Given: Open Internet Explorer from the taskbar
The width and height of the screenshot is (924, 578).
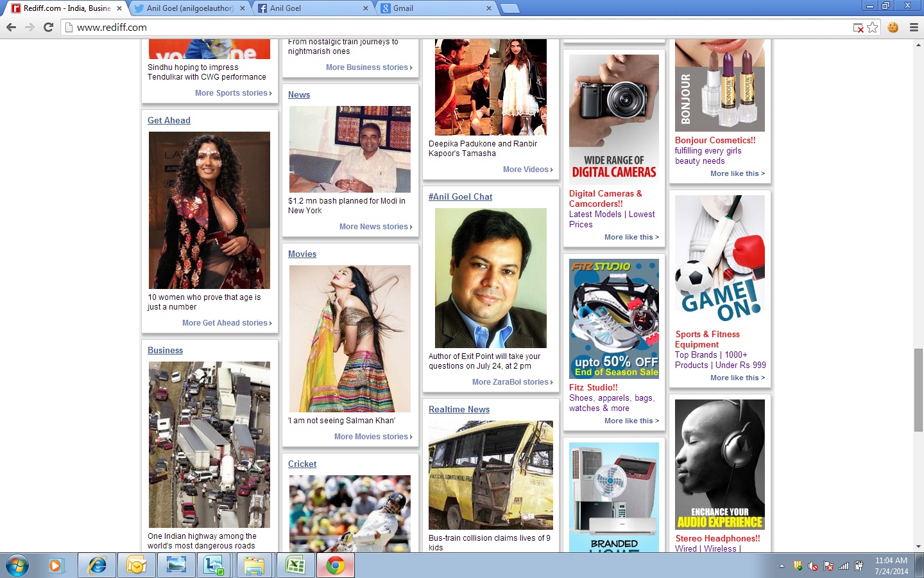Looking at the screenshot, I should 97,565.
